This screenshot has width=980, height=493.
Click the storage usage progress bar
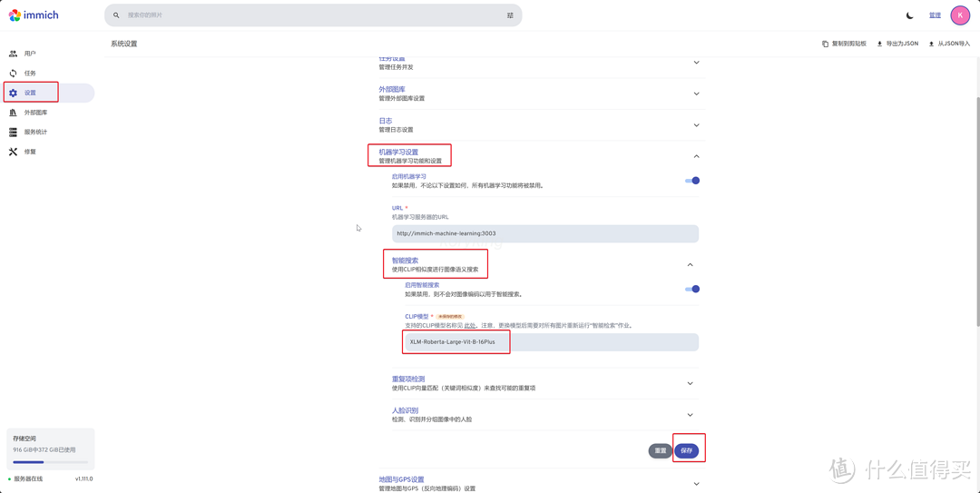pyautogui.click(x=50, y=462)
